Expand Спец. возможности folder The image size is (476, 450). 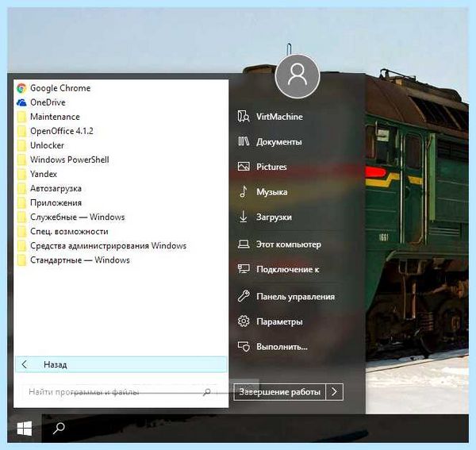pos(121,232)
